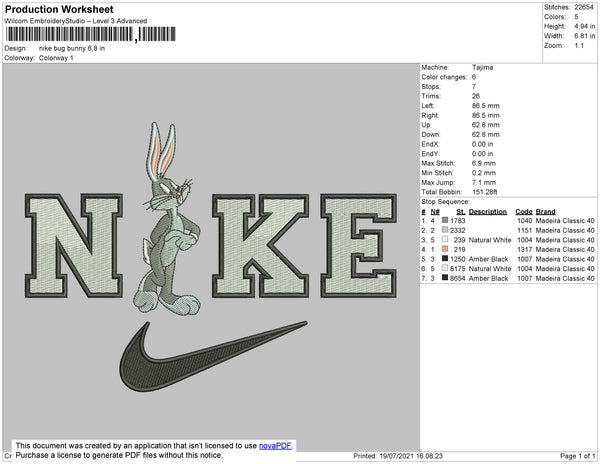
Task: Click 'Amber Black' in stop row 7
Action: click(x=488, y=278)
